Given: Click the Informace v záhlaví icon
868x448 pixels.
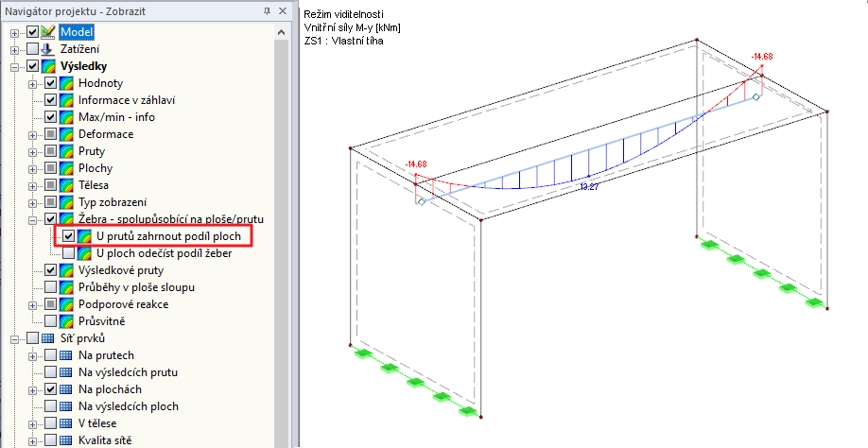Looking at the screenshot, I should pos(66,100).
